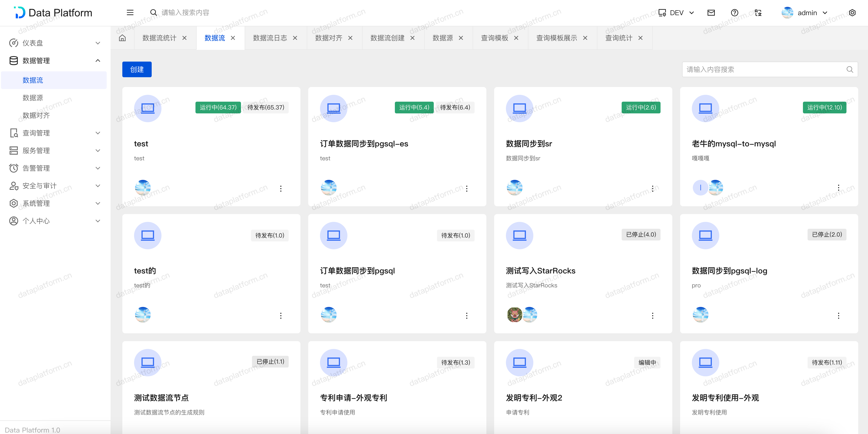Viewport: 868px width, 434px height.
Task: Open the settings hexagon icon top right
Action: point(852,13)
